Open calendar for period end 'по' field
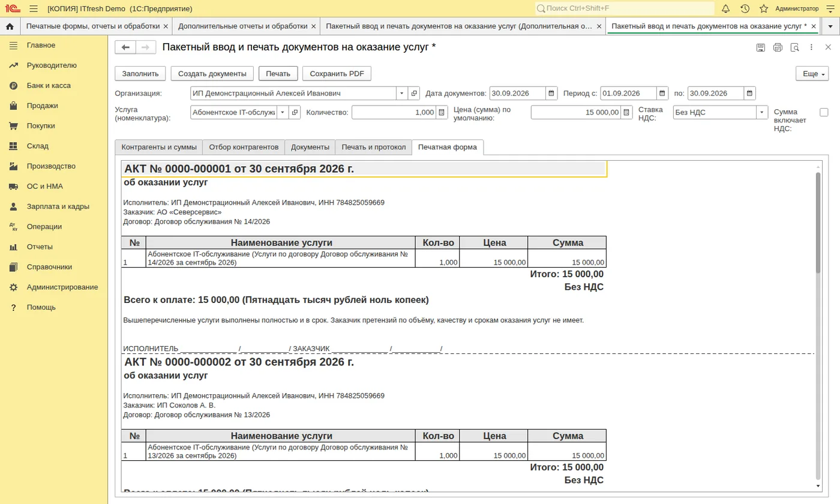 [x=750, y=94]
